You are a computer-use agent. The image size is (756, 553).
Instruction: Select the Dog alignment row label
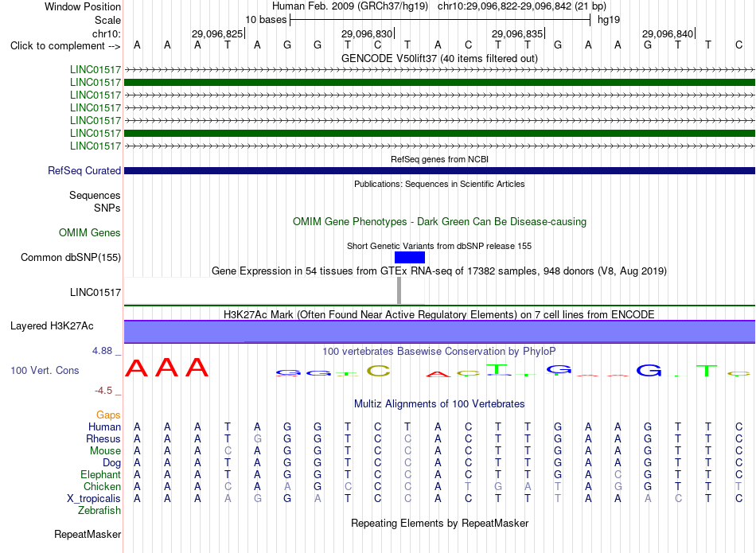[111, 463]
